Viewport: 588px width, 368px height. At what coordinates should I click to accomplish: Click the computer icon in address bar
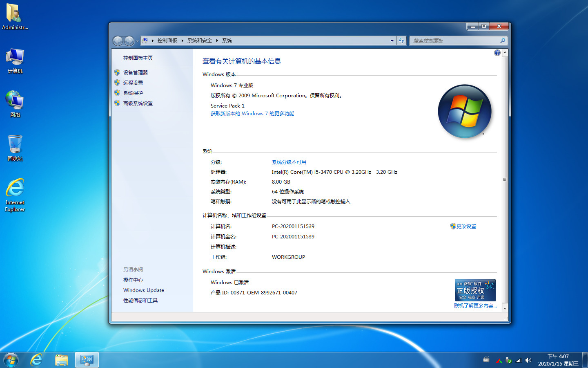145,40
